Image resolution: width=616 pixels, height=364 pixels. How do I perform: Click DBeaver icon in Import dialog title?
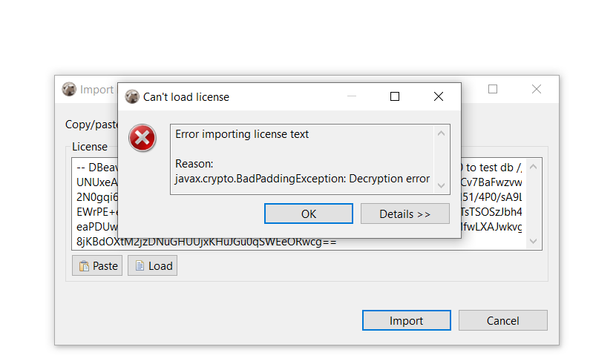tap(69, 90)
